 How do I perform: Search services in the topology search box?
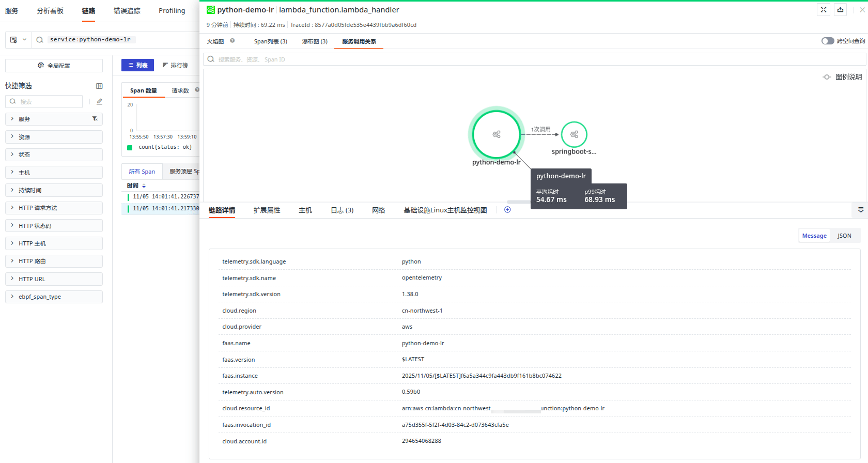[x=534, y=59]
